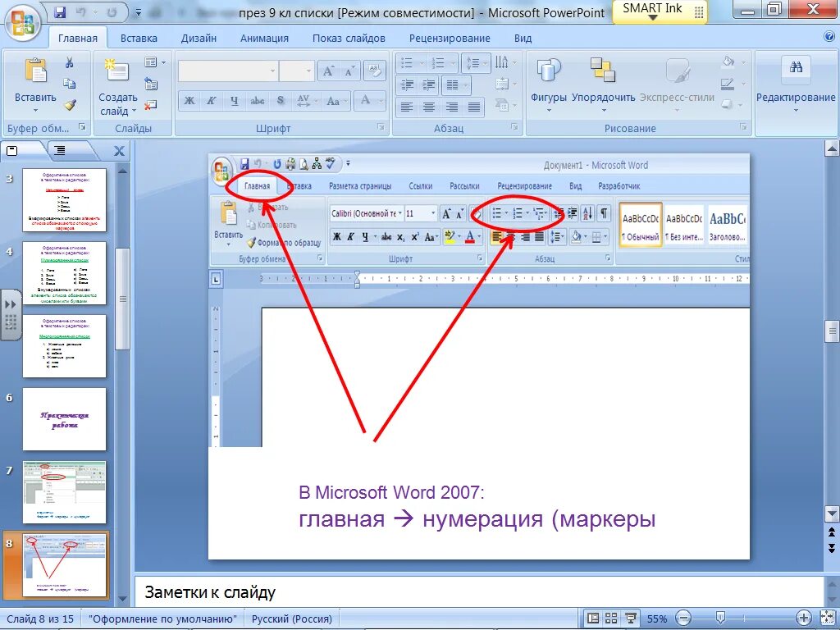Open the Фигуры shapes gallery
The height and width of the screenshot is (630, 840).
point(549,83)
